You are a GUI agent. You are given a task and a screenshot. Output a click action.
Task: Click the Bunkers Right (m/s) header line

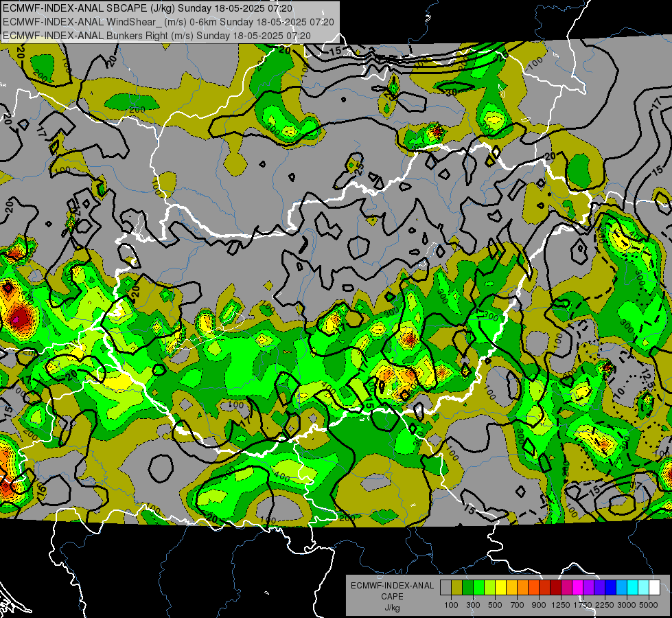pos(157,36)
